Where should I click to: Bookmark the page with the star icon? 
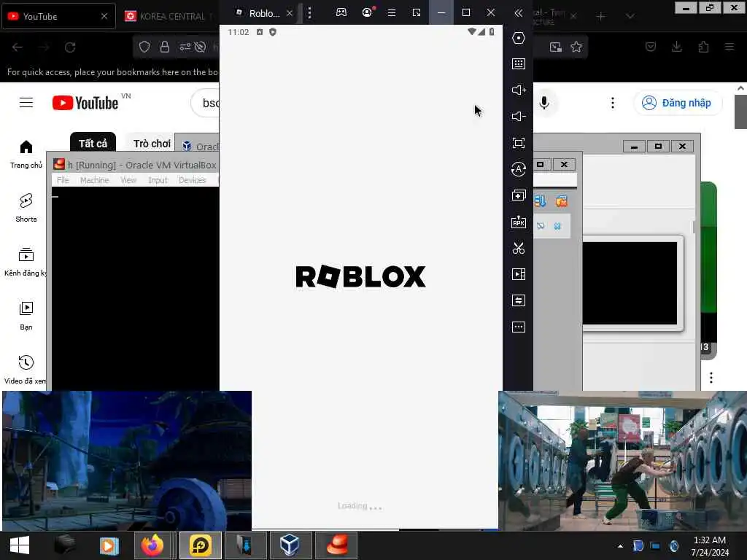[576, 47]
